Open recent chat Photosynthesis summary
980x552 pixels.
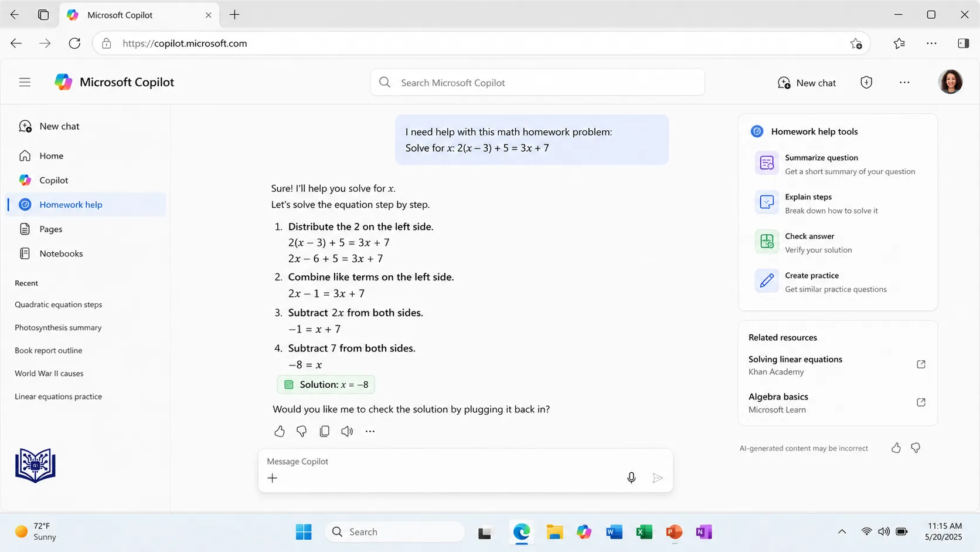[x=58, y=327]
